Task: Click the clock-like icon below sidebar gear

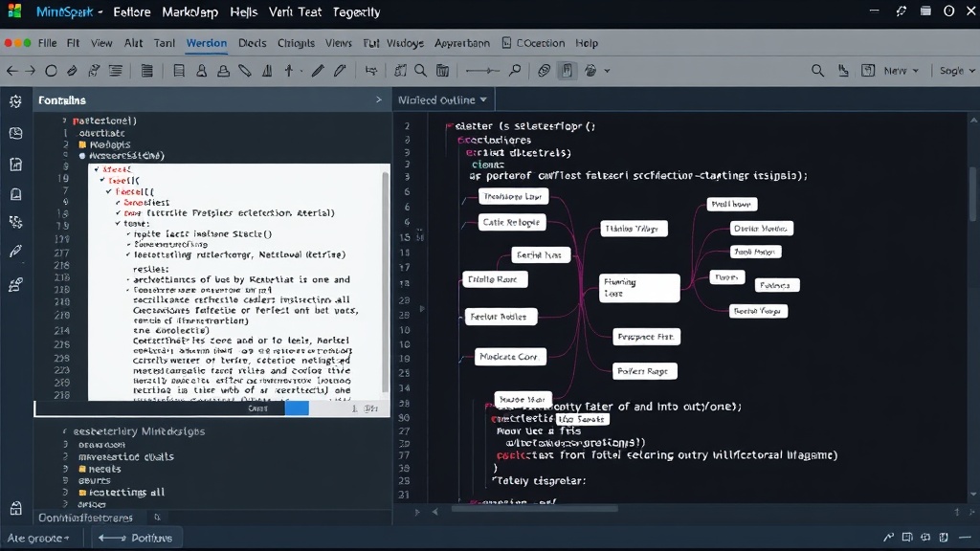Action: coord(15,133)
